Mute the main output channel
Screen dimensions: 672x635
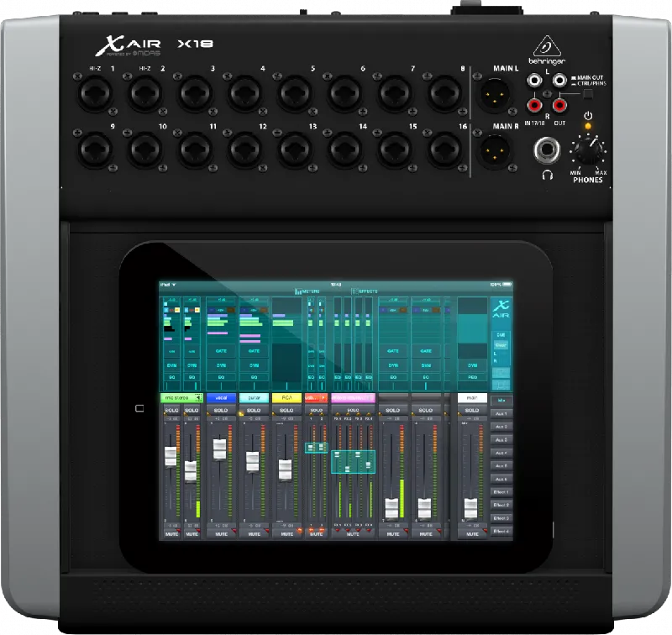pyautogui.click(x=472, y=533)
